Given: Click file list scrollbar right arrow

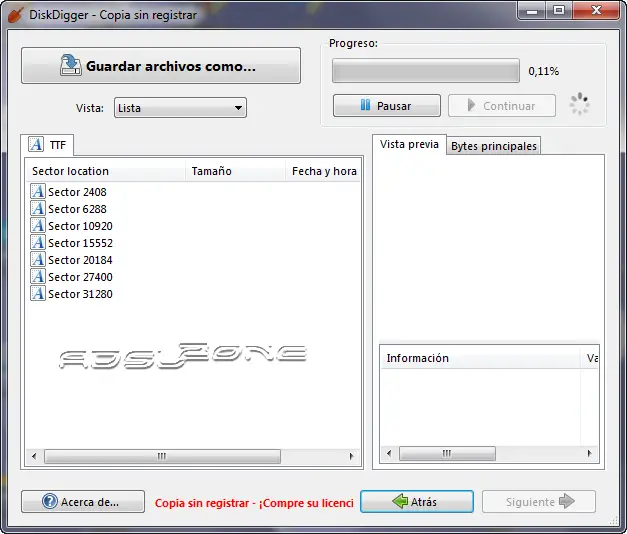Looking at the screenshot, I should coord(351,456).
